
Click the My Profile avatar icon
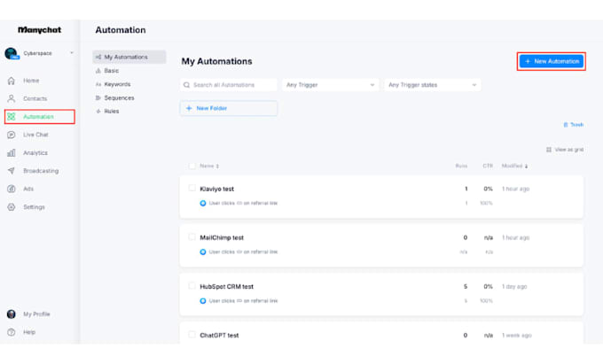tap(12, 314)
